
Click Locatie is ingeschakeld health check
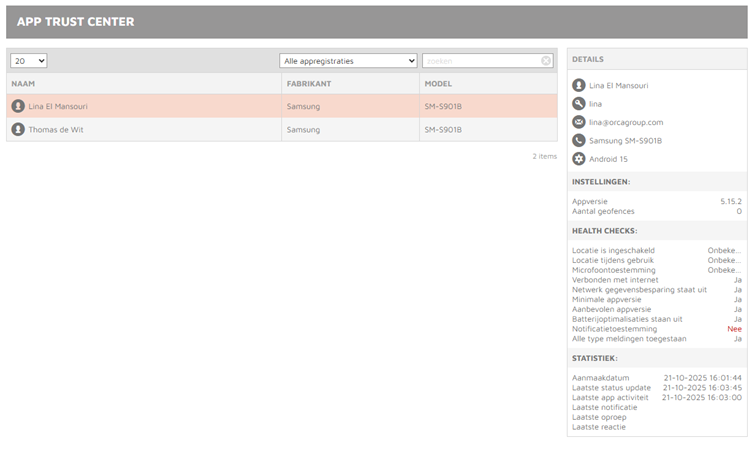(x=657, y=250)
